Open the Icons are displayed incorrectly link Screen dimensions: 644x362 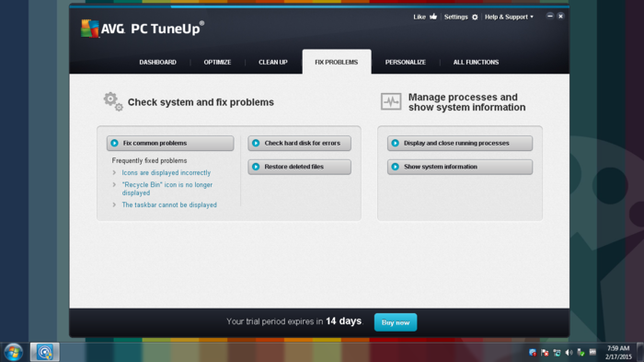pos(166,173)
